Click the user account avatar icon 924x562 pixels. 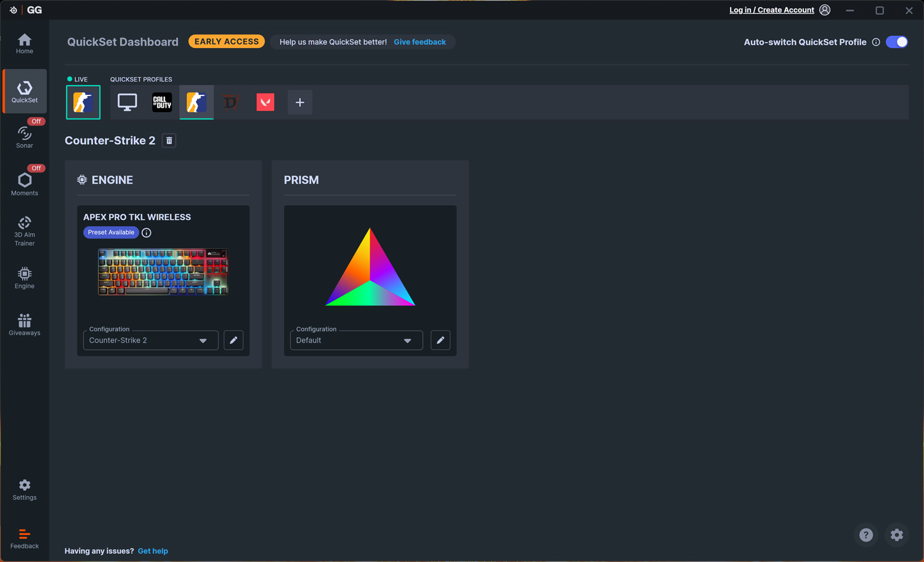coord(825,10)
